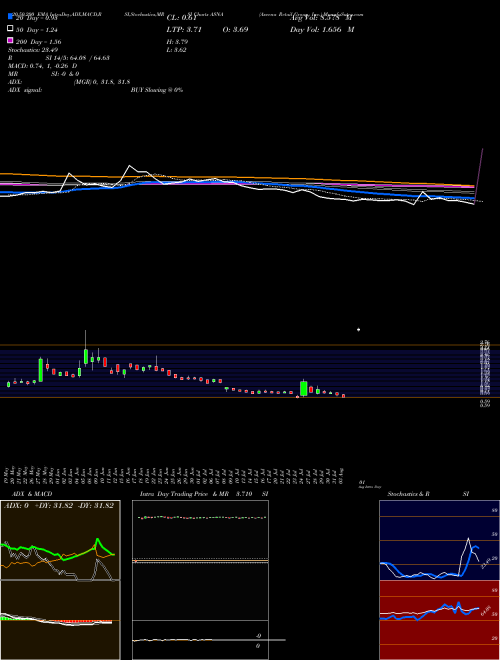Click the 'LTP: 3.71' value
Image resolution: width=500 pixels, height=660 pixels.
[184, 30]
